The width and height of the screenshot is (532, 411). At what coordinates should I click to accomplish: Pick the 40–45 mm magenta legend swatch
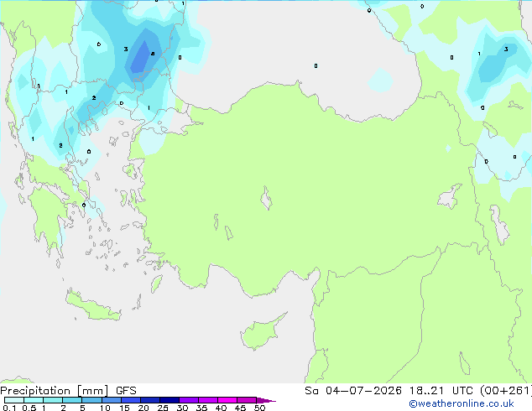227,400
